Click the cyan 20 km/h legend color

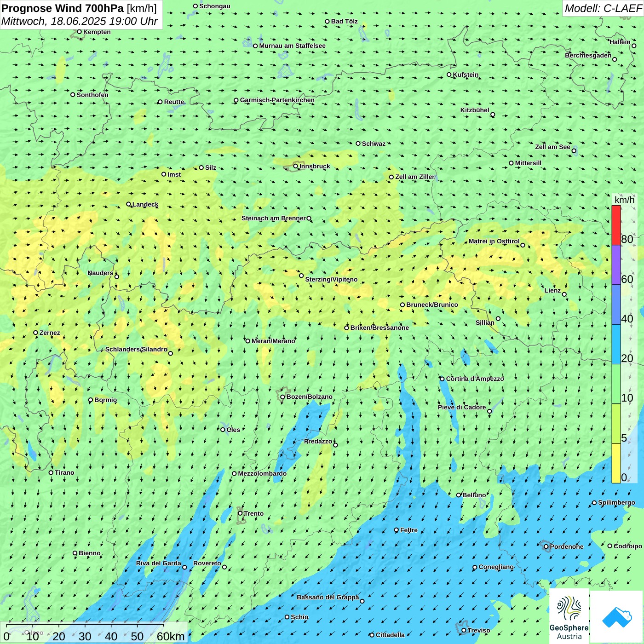pyautogui.click(x=616, y=344)
